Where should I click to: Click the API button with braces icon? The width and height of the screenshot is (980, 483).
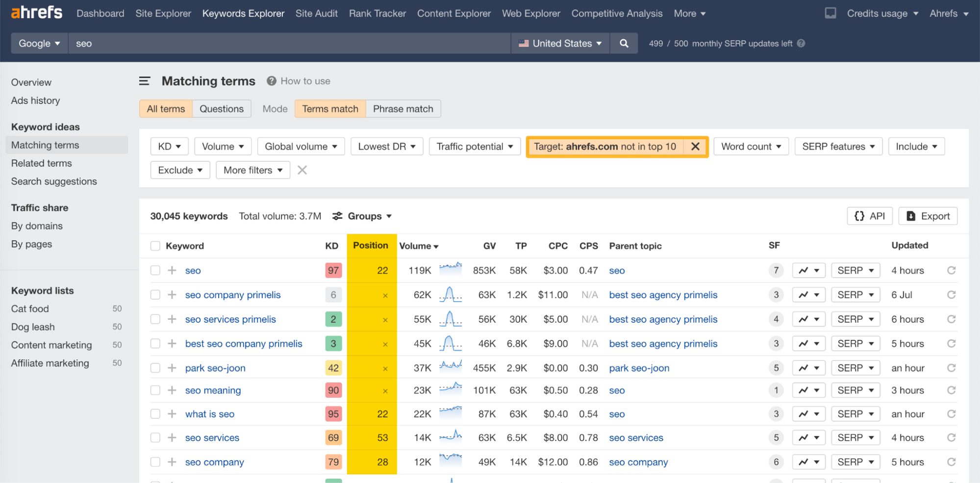869,216
